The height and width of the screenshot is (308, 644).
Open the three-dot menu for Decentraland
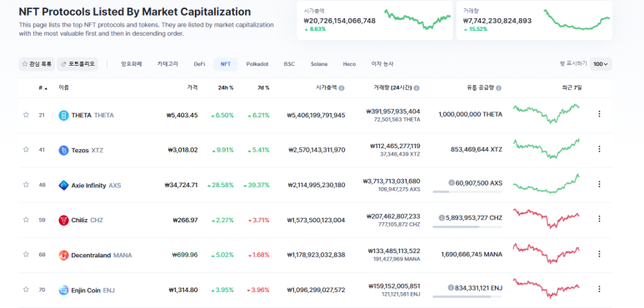tap(599, 254)
